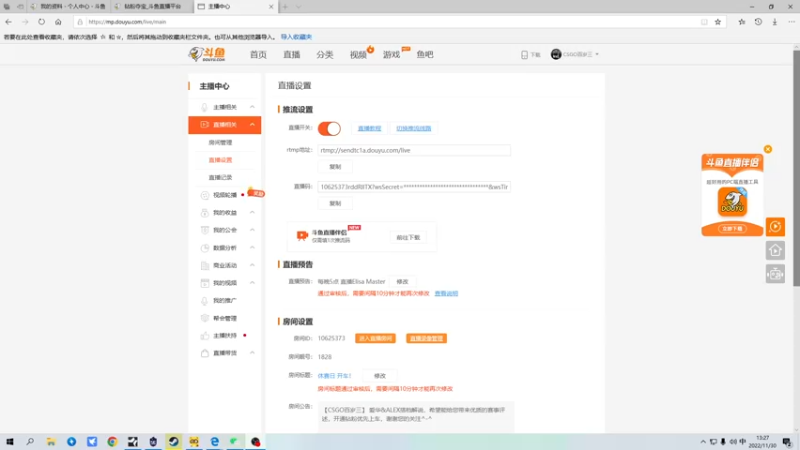Copy the stream key with 复制 button
This screenshot has width=800, height=450.
[335, 204]
